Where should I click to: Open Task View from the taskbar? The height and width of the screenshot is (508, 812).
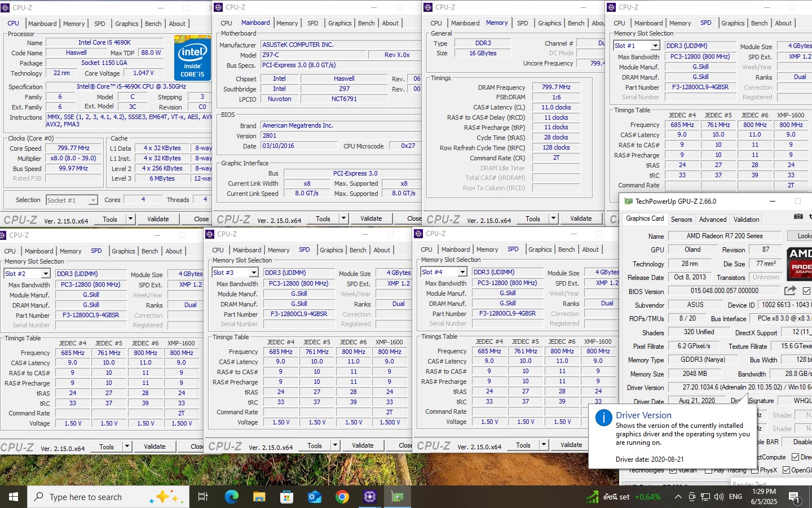(203, 497)
